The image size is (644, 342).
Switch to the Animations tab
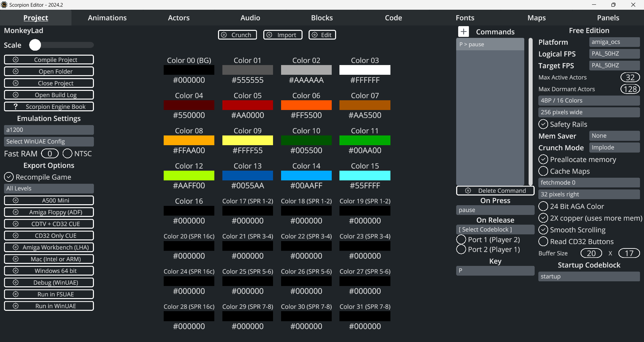tap(107, 18)
